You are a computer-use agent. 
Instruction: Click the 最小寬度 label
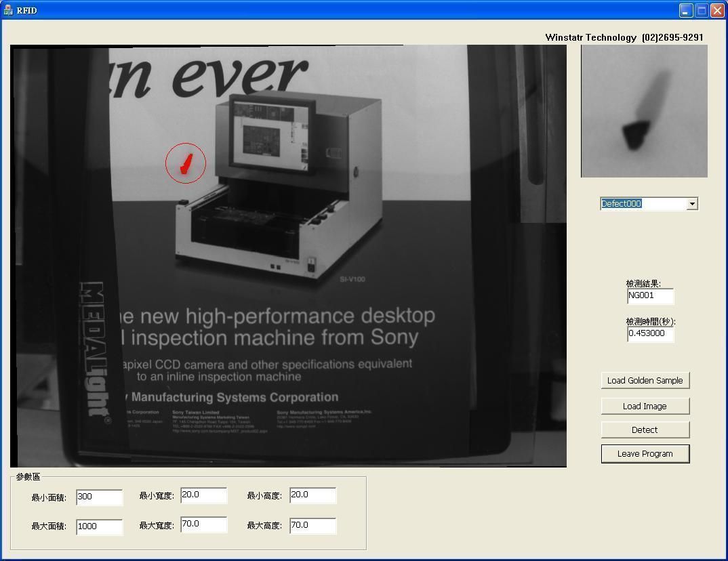(x=157, y=496)
